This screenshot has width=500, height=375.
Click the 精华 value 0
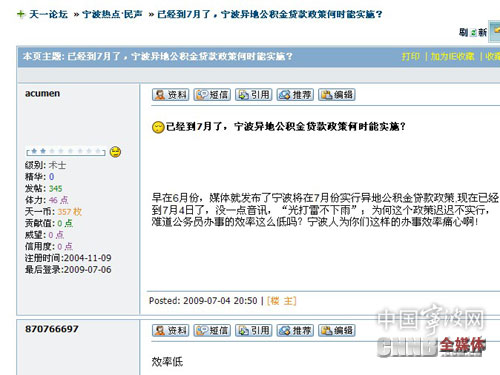[x=51, y=177]
